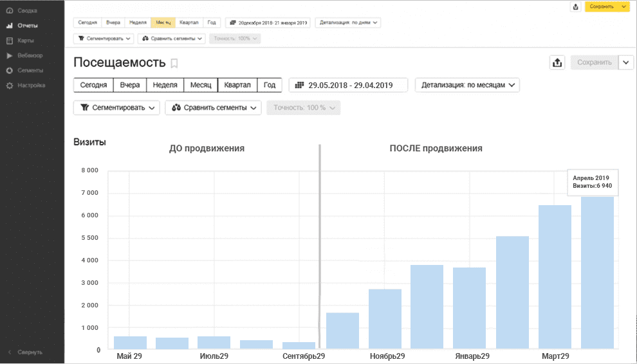Open small Сегментировать dropdown at top
This screenshot has height=364, width=637.
click(x=104, y=39)
